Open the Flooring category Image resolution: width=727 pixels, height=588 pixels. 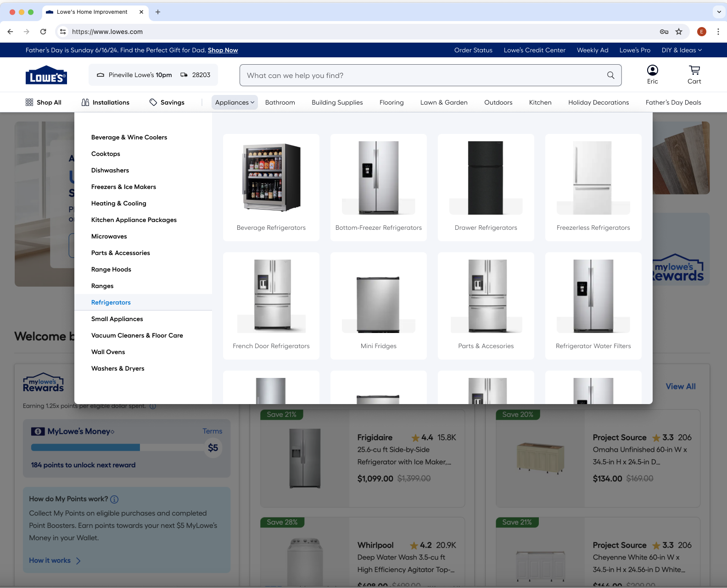(x=391, y=102)
